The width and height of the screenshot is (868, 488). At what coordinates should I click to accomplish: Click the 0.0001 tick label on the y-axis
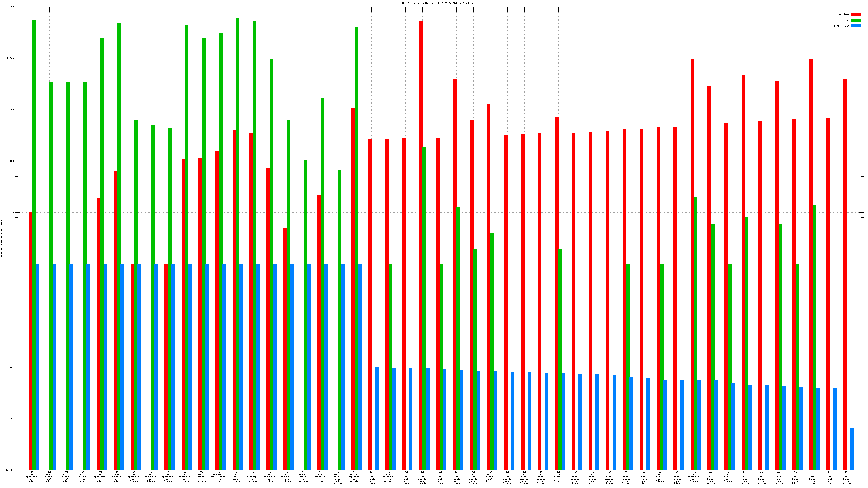(10, 470)
